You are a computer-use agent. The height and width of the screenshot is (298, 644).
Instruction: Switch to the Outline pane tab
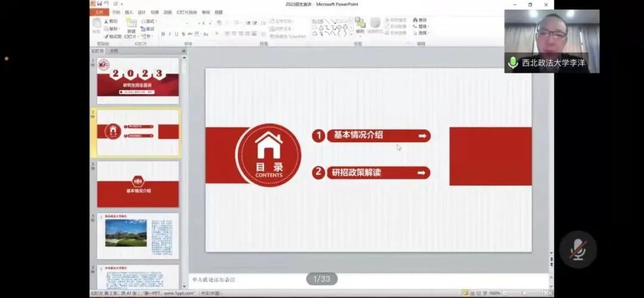114,51
